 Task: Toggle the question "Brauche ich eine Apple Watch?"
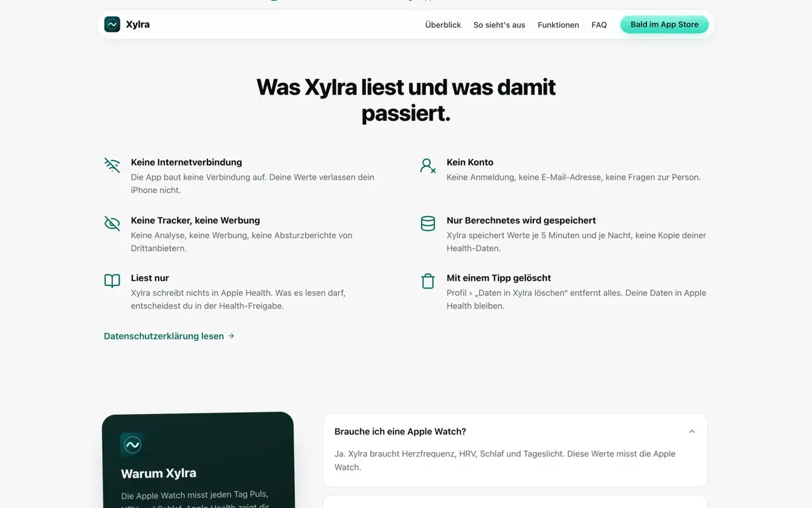(x=515, y=431)
